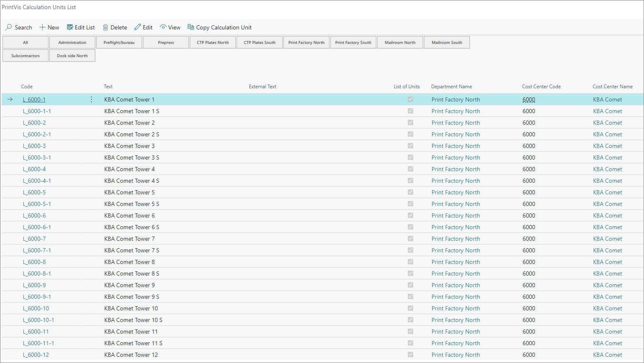Viewport: 644px width, 363px height.
Task: Click text KBA Comet Tower 2 S
Action: pos(132,134)
